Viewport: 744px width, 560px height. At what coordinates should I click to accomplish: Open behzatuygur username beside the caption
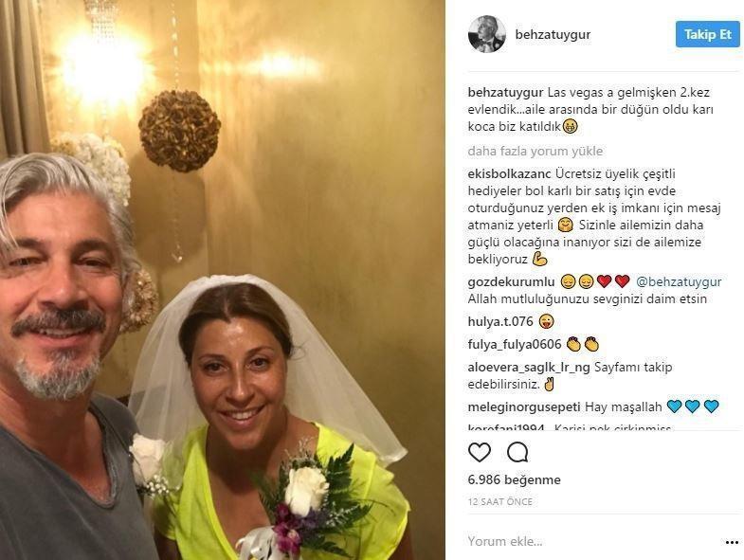pyautogui.click(x=506, y=92)
